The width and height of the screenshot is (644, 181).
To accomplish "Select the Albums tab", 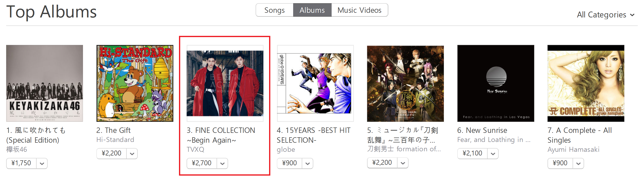I will [x=312, y=10].
